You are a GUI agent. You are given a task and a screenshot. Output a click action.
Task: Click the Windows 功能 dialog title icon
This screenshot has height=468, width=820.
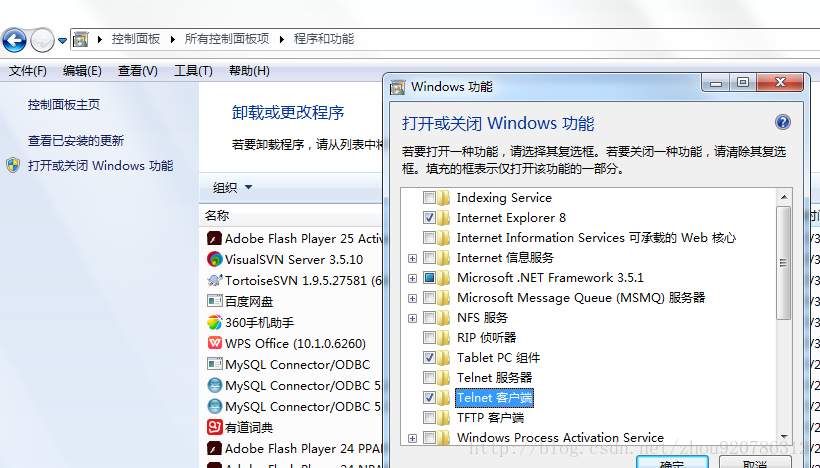pos(398,87)
